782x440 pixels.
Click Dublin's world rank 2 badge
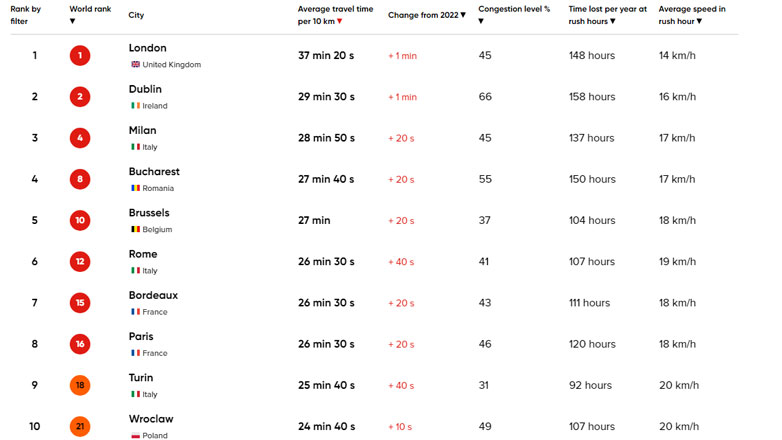(80, 97)
